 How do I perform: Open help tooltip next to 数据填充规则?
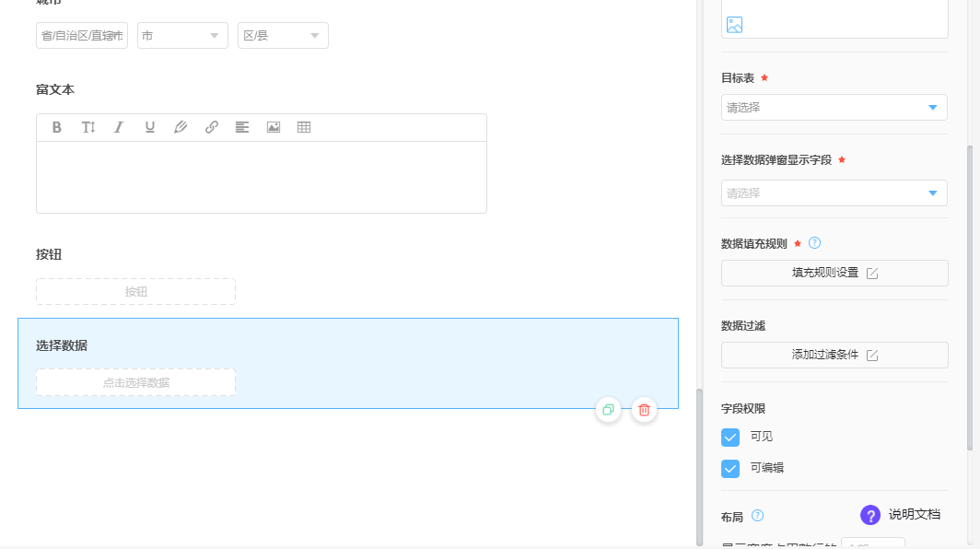(814, 242)
